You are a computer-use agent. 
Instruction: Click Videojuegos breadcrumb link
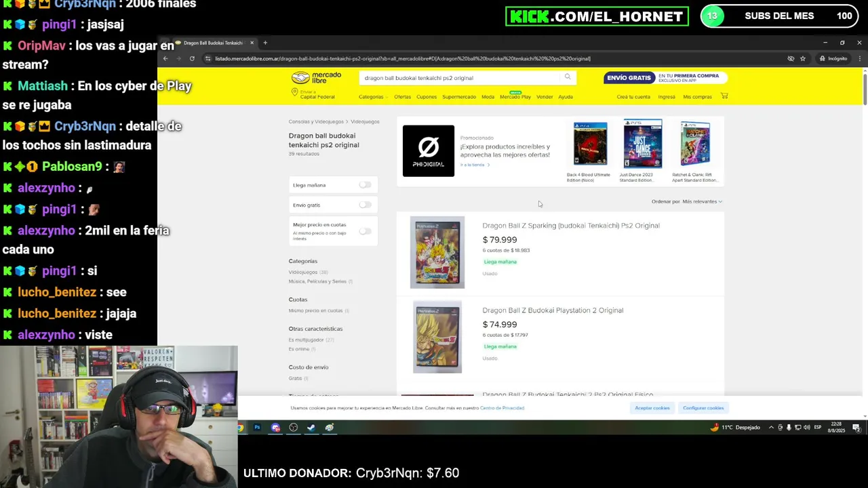[x=366, y=121]
